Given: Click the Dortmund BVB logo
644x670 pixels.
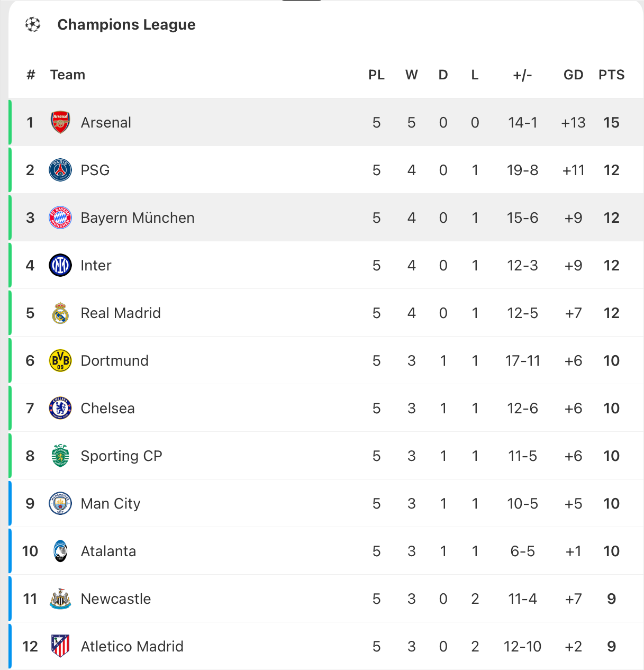Looking at the screenshot, I should click(x=60, y=360).
